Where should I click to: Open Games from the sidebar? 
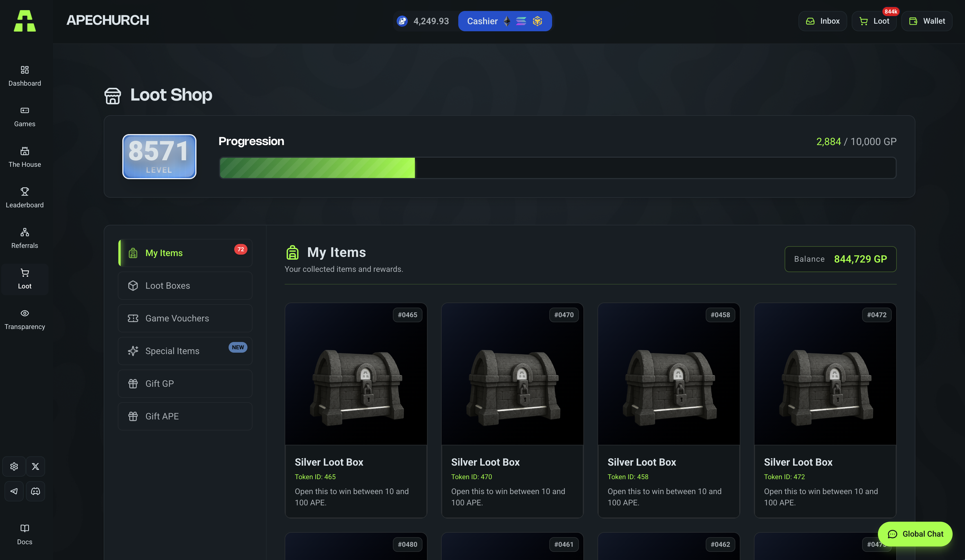[25, 116]
